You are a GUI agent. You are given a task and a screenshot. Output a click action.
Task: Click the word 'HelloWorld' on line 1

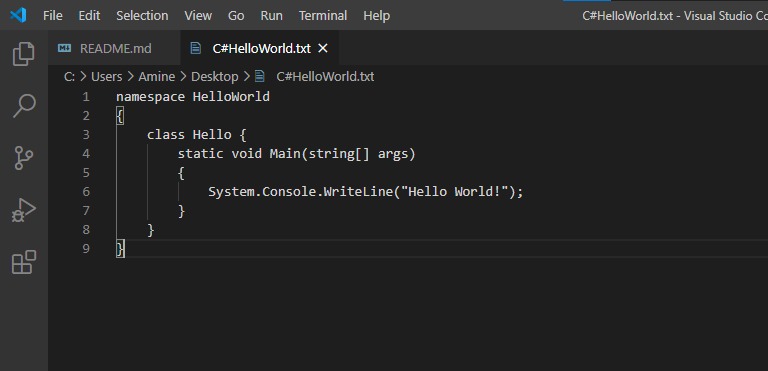(231, 97)
